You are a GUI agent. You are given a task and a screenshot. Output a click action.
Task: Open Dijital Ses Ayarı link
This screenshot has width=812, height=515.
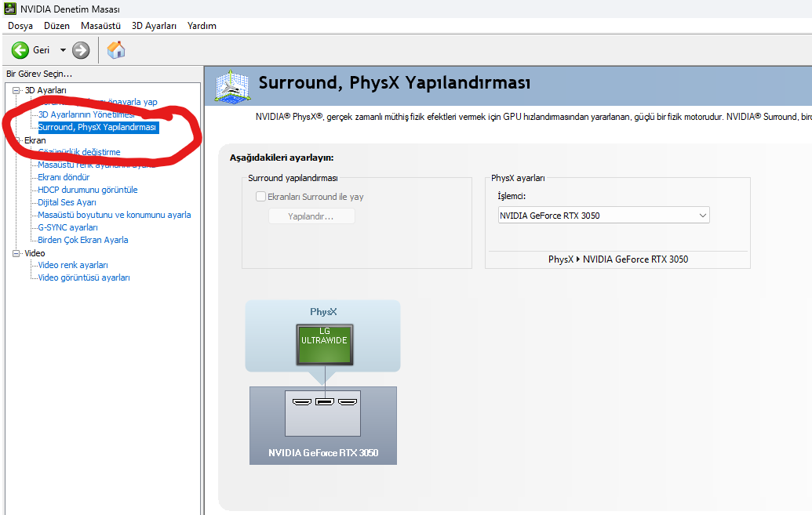67,202
